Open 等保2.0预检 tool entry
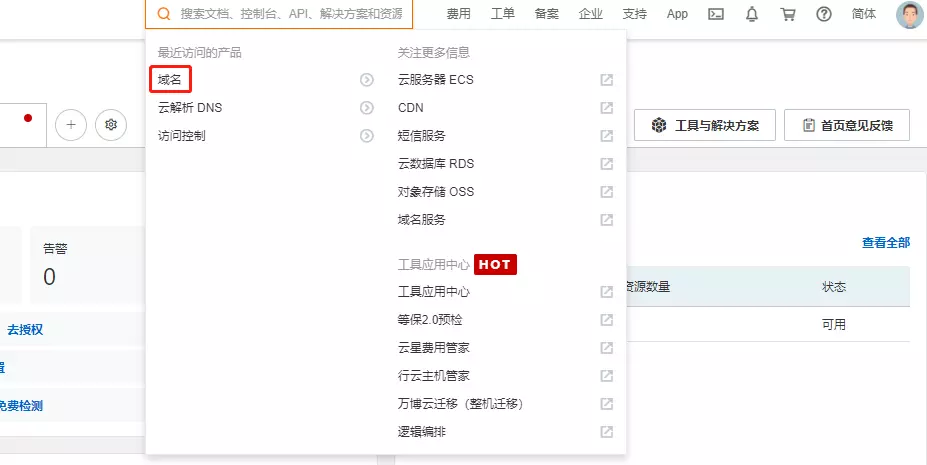Viewport: 927px width, 465px height. tap(430, 320)
